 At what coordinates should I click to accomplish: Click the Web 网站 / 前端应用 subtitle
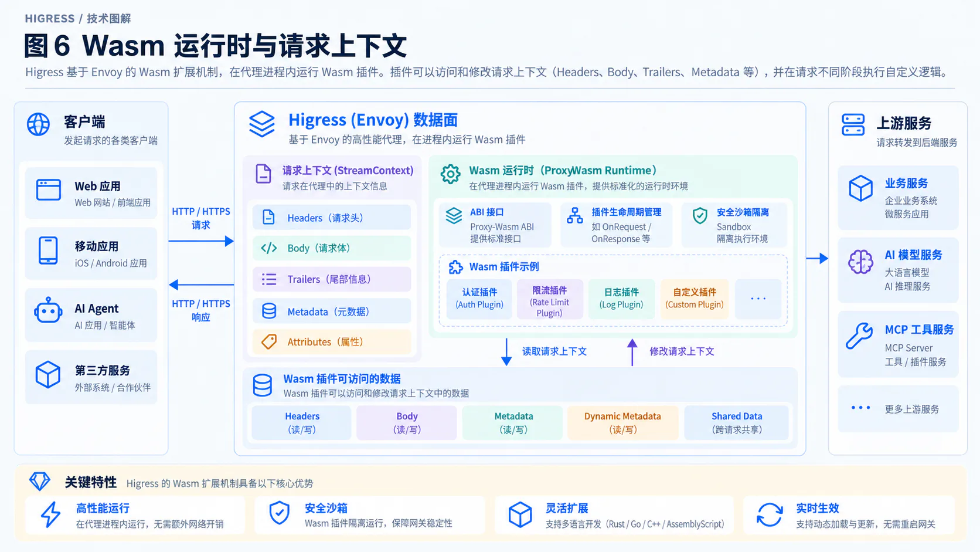point(113,202)
